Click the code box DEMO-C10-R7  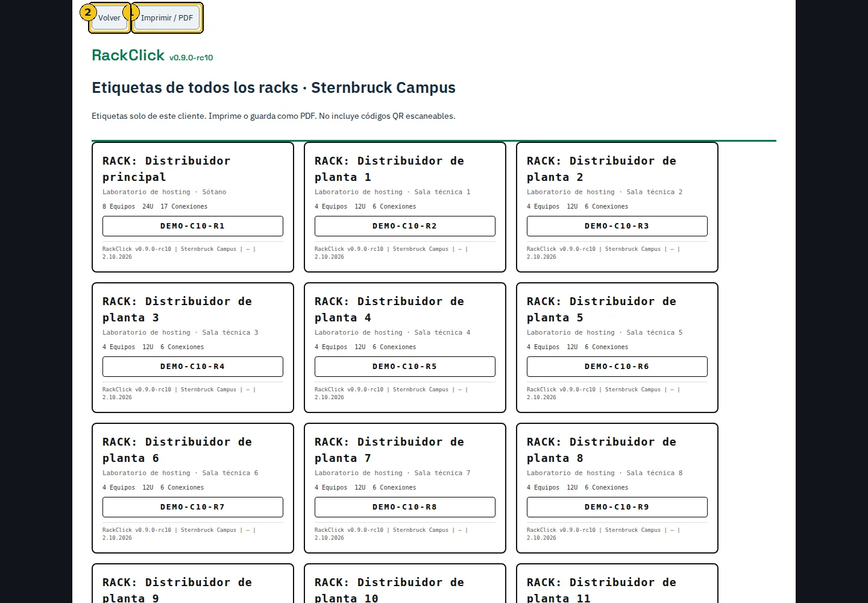pyautogui.click(x=193, y=507)
